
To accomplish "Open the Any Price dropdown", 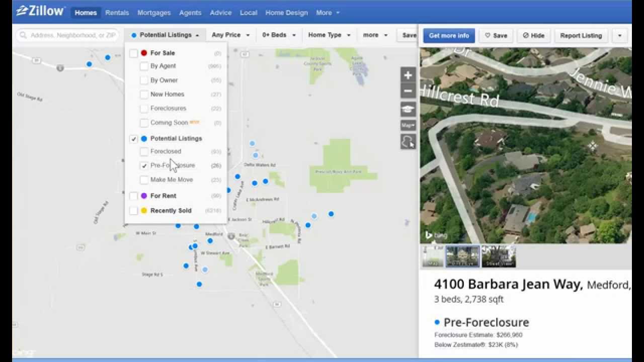I will [x=230, y=35].
